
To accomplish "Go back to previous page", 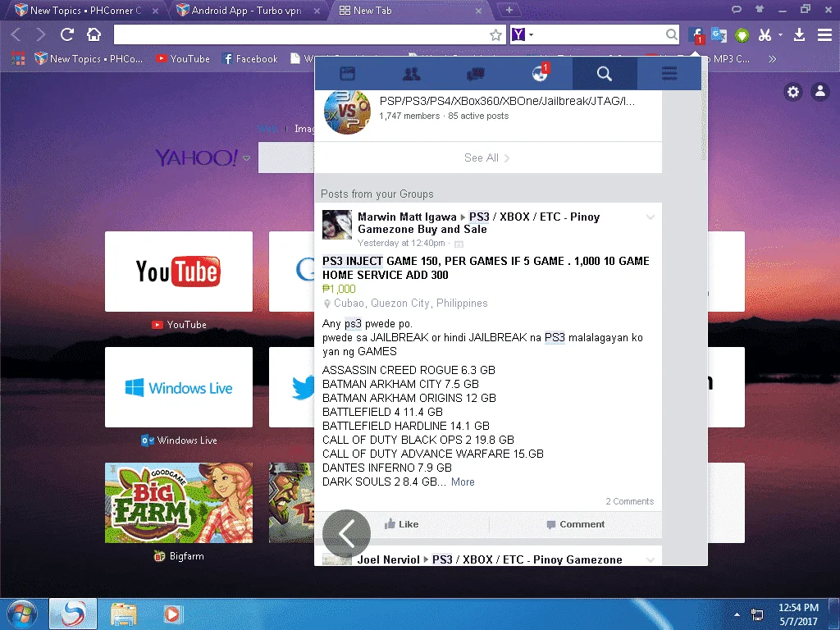I will tap(16, 34).
